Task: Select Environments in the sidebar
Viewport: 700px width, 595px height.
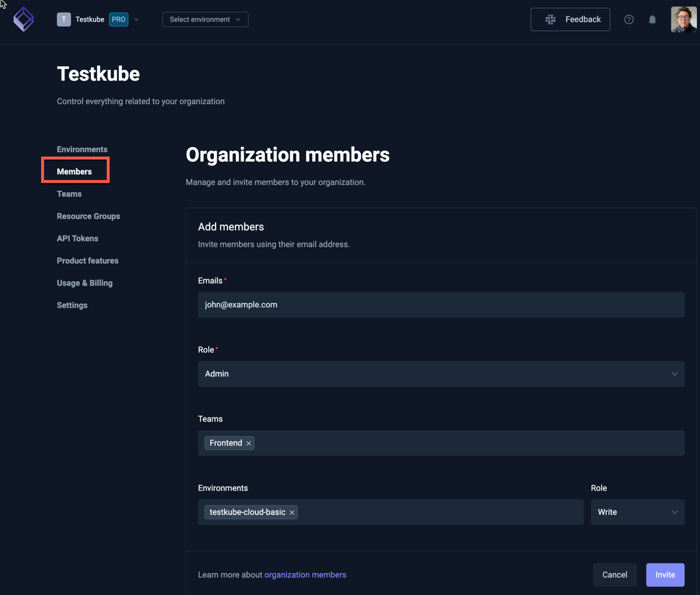Action: [81, 149]
